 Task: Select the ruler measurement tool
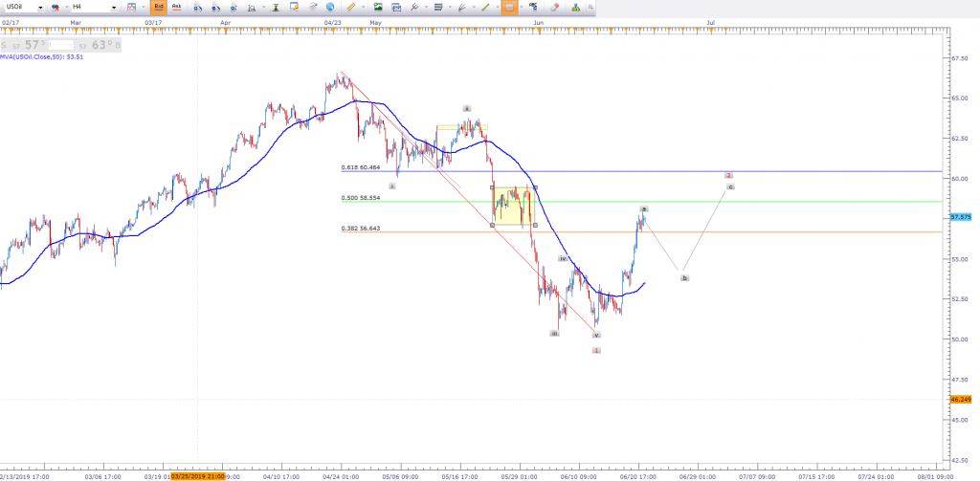(349, 8)
